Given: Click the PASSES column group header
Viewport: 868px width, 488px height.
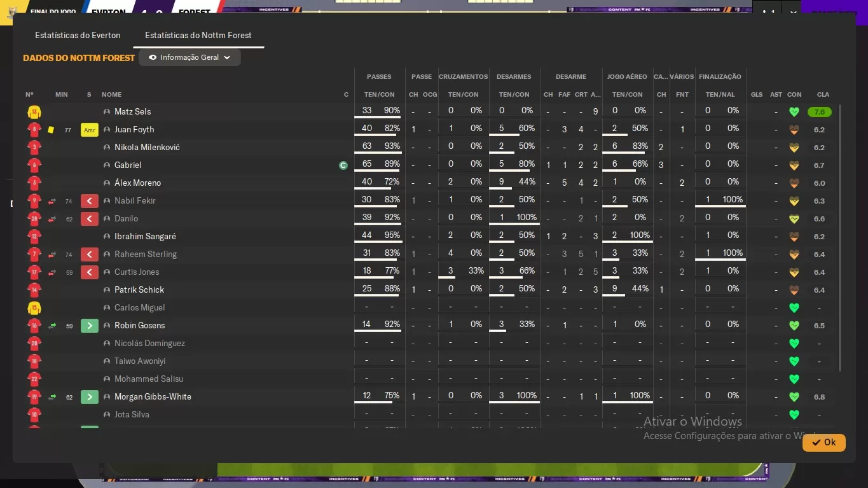Looking at the screenshot, I should pyautogui.click(x=379, y=77).
